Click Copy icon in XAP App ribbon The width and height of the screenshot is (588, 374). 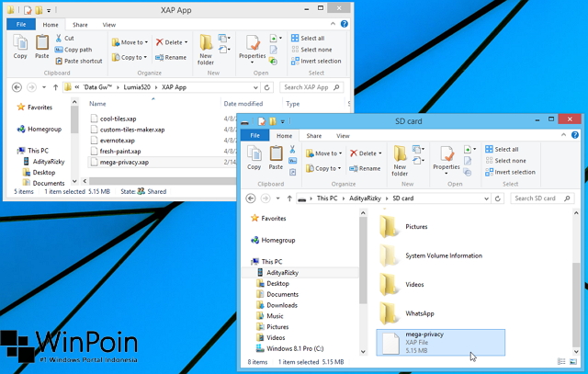point(20,42)
